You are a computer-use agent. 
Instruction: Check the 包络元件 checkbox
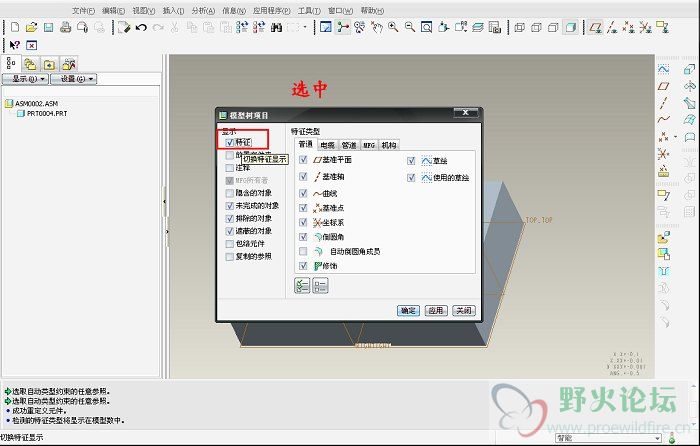click(229, 244)
